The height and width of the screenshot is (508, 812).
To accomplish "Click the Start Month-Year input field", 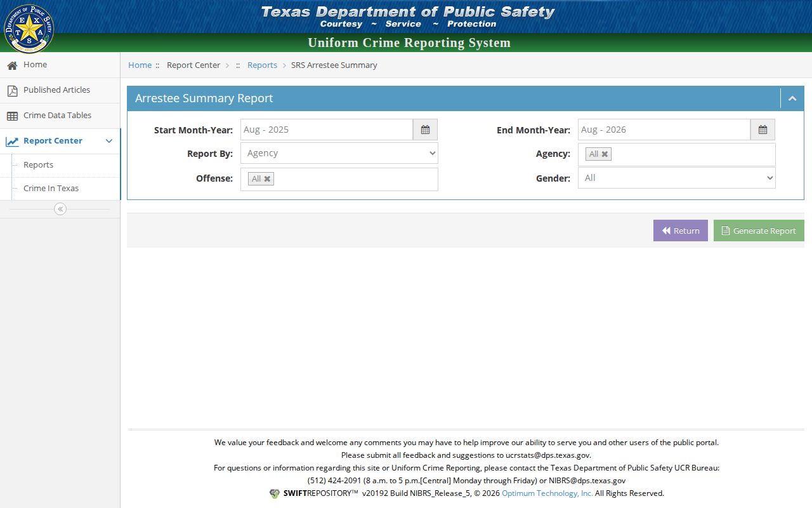I will tap(327, 130).
